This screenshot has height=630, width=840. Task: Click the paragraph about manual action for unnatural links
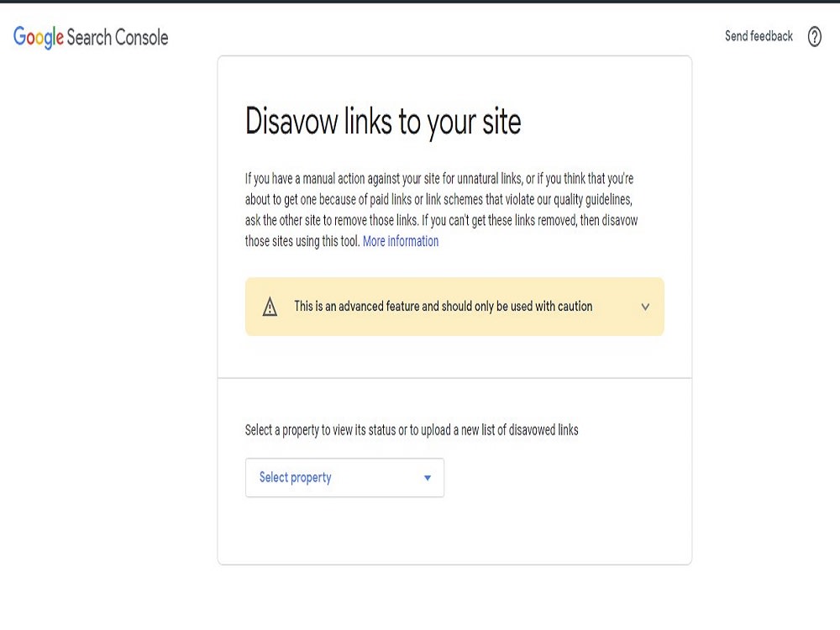[442, 209]
